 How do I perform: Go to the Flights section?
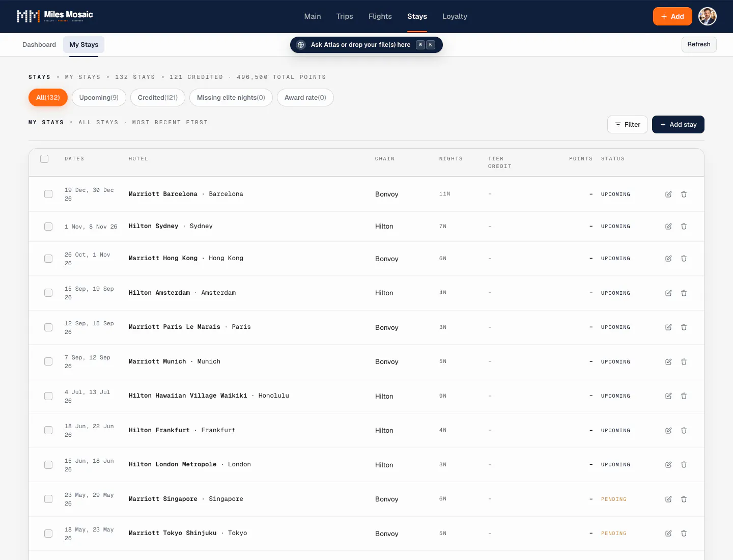click(380, 16)
